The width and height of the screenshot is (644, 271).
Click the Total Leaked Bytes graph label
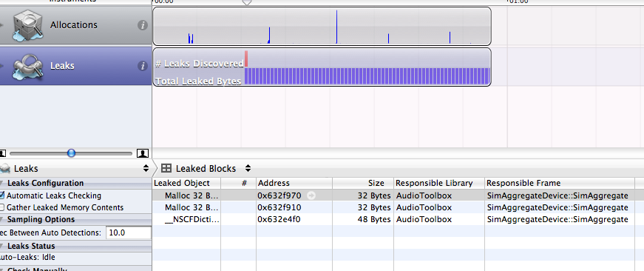198,81
